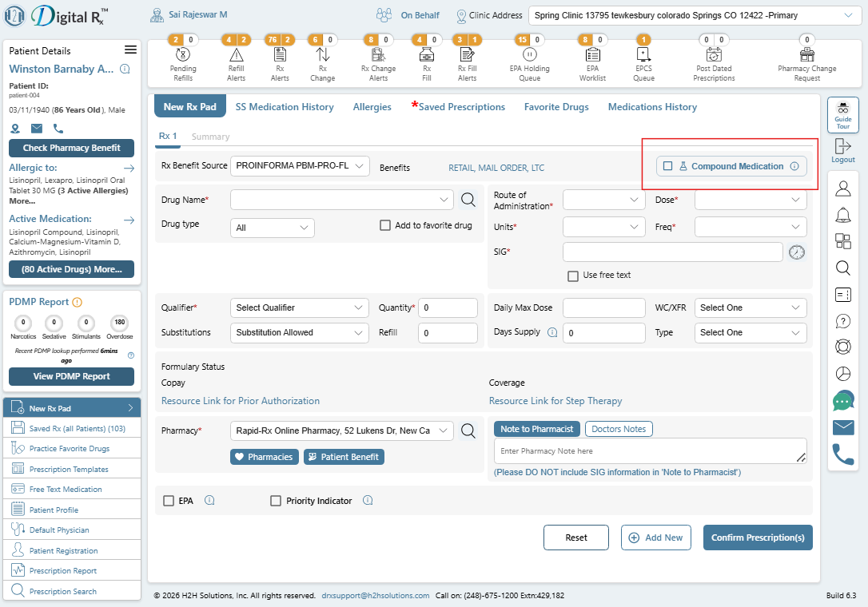Image resolution: width=868 pixels, height=607 pixels.
Task: Click the Enter Pharmacy Note text area
Action: (x=650, y=451)
